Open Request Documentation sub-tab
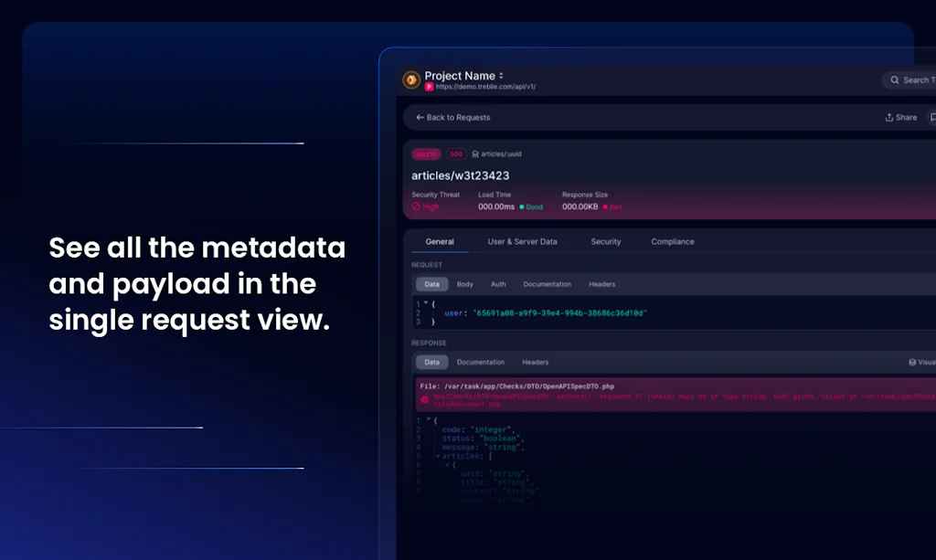This screenshot has width=936, height=560. pos(548,284)
